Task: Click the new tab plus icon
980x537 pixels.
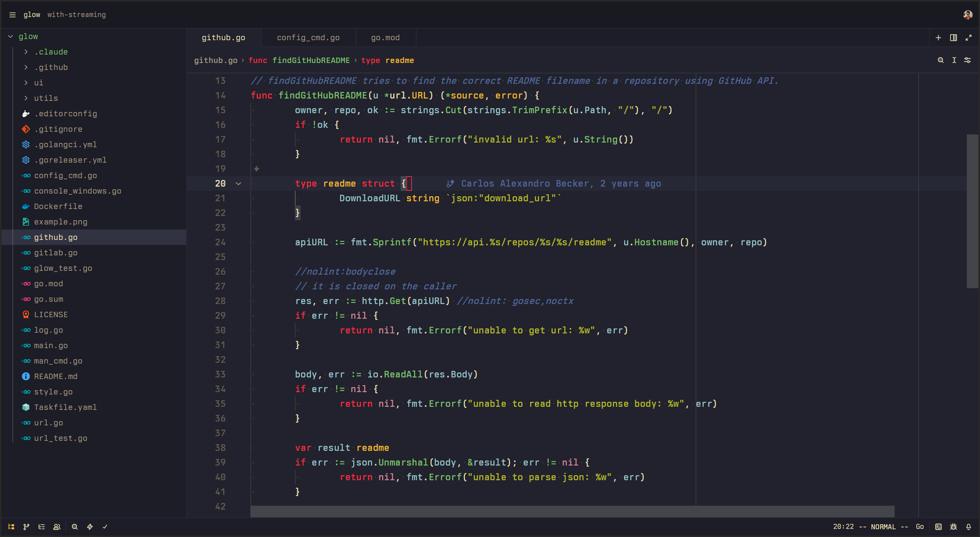Action: tap(938, 37)
